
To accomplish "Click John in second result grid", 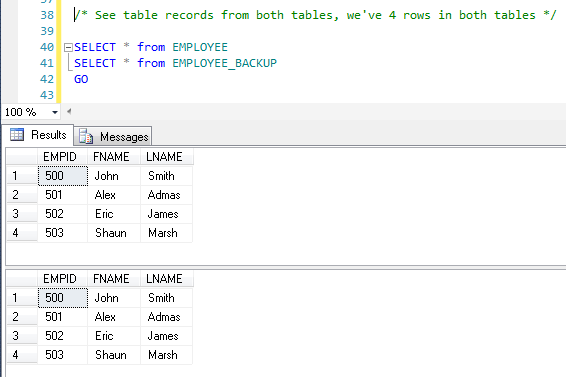I will pyautogui.click(x=114, y=298).
